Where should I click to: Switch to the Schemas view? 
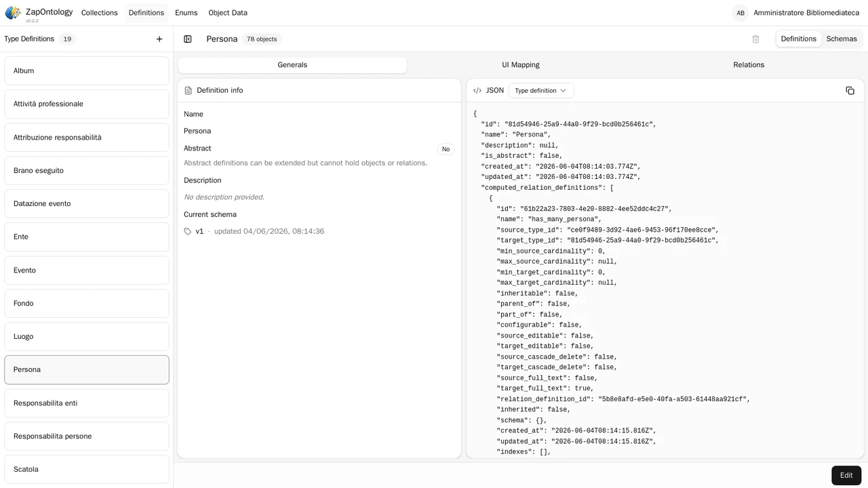click(842, 39)
